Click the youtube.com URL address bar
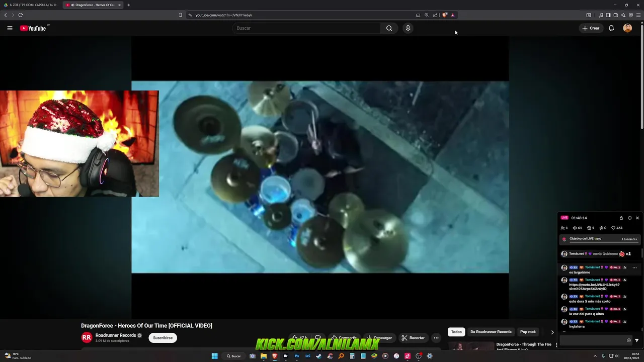The width and height of the screenshot is (644, 362). pyautogui.click(x=302, y=15)
